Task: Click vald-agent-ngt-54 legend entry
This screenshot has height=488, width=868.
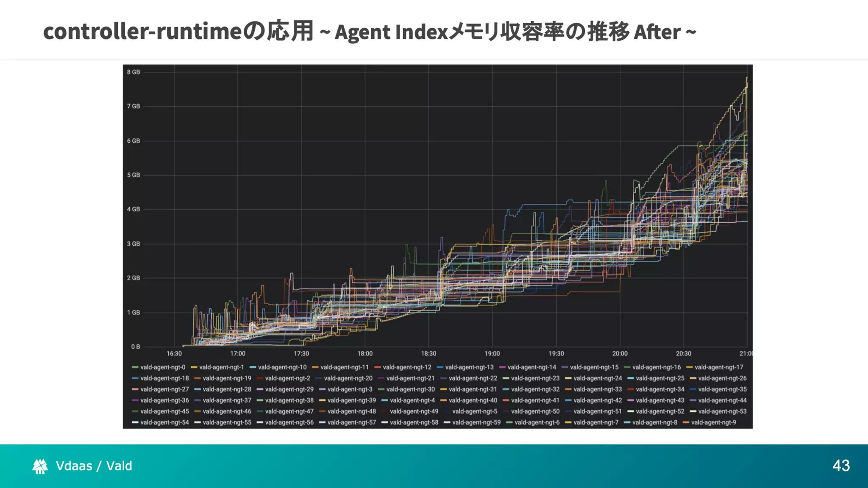Action: click(x=164, y=422)
